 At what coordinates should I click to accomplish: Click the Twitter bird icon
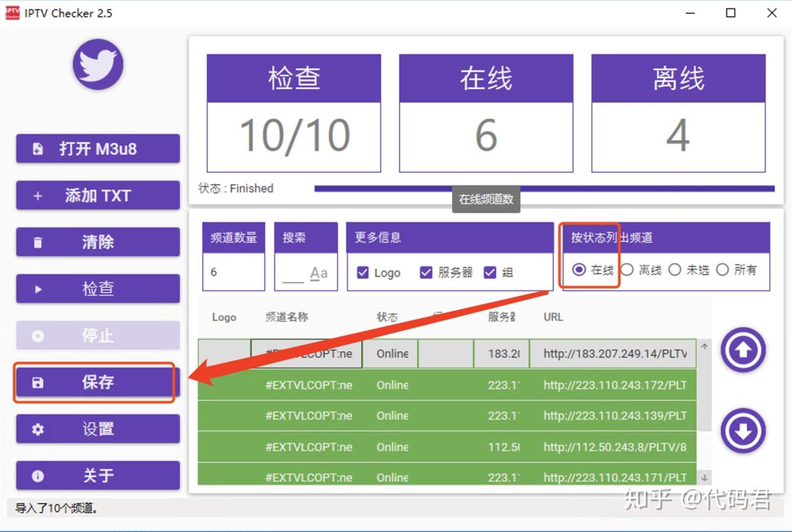pyautogui.click(x=99, y=64)
